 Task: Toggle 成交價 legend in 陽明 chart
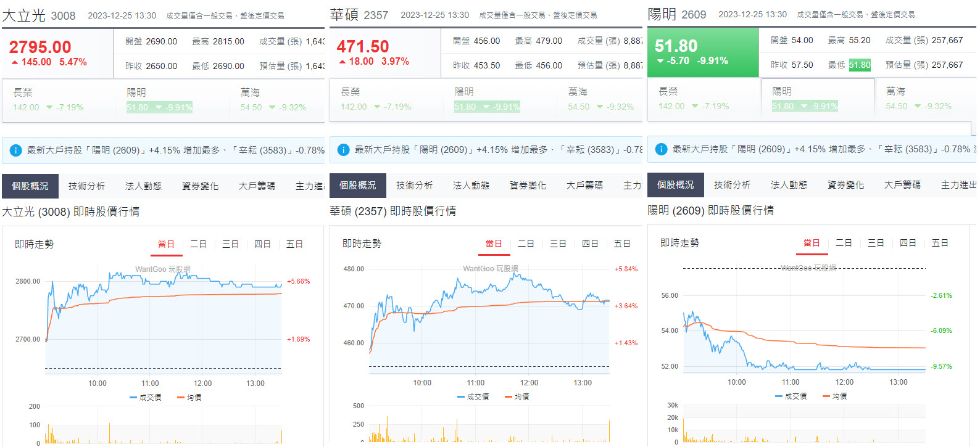[791, 396]
